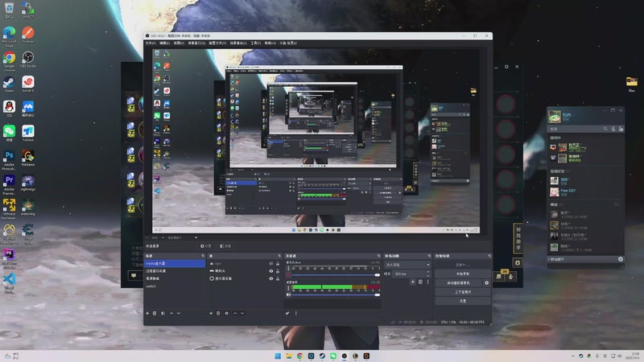Undock the Audio Mixer panel
The image size is (644, 362).
click(x=378, y=256)
